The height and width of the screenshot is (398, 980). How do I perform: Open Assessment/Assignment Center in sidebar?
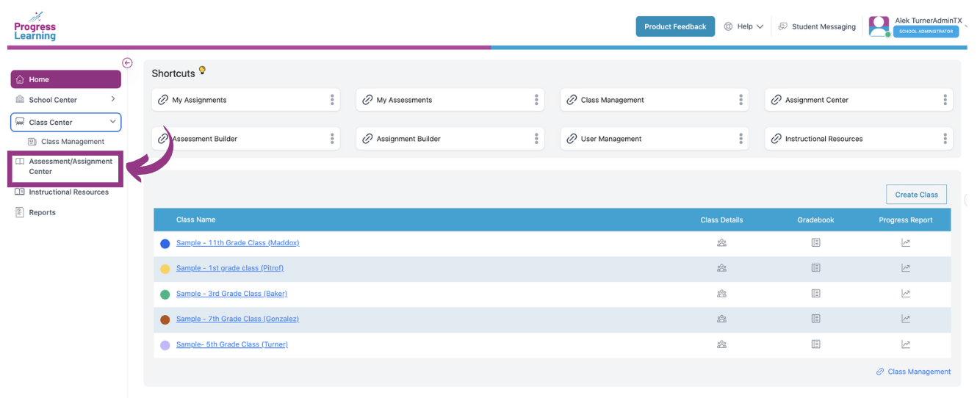pyautogui.click(x=65, y=167)
